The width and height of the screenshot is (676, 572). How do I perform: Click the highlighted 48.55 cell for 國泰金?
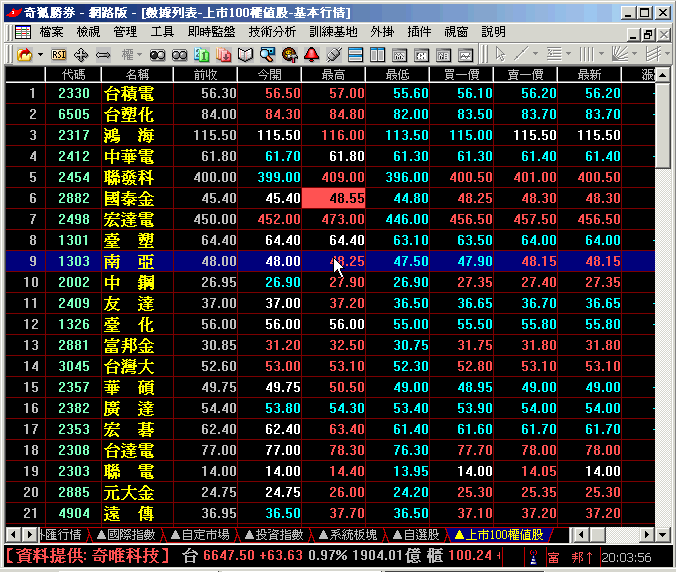(x=334, y=198)
